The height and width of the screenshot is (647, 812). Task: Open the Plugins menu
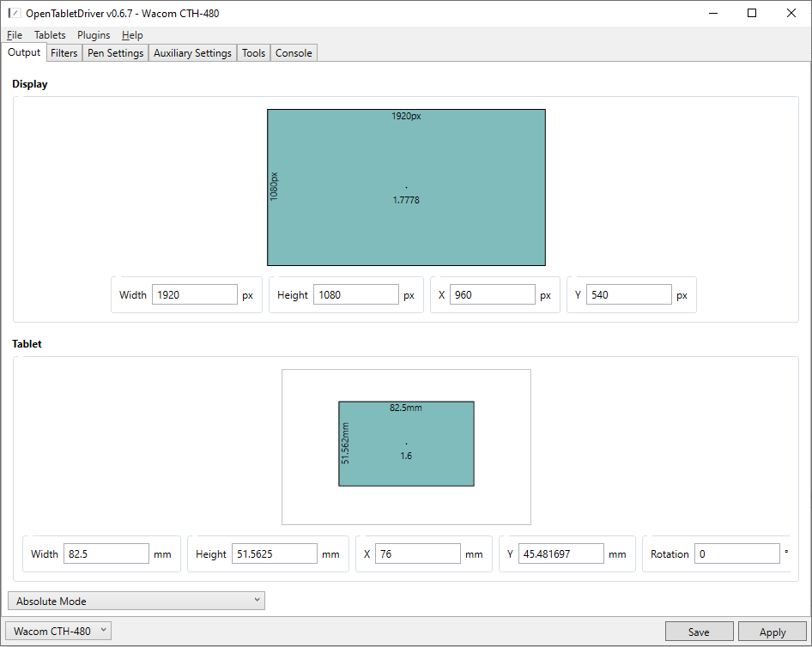pyautogui.click(x=94, y=34)
